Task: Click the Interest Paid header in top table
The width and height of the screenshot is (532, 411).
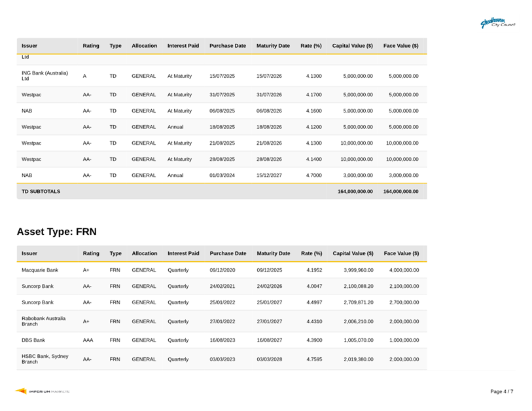Action: tap(183, 46)
